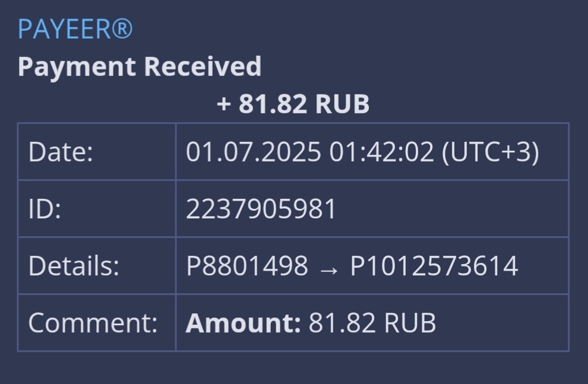Click the registered ® symbol after PAYEER
Viewport: 588px width, 384px height.
pos(122,29)
